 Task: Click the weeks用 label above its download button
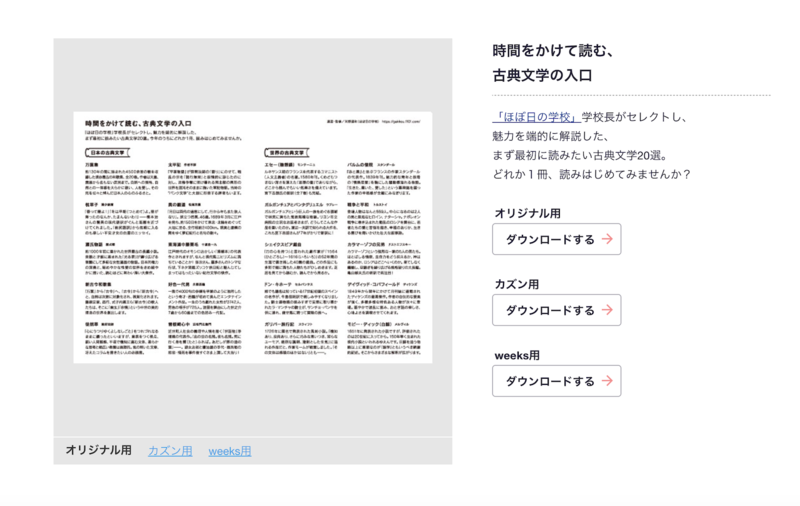tap(516, 355)
